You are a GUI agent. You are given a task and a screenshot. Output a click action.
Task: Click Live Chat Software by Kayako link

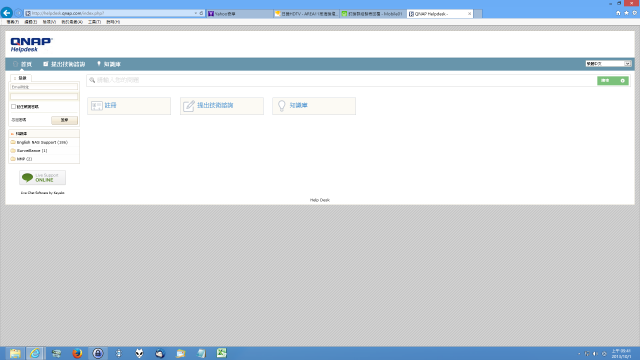tap(42, 193)
